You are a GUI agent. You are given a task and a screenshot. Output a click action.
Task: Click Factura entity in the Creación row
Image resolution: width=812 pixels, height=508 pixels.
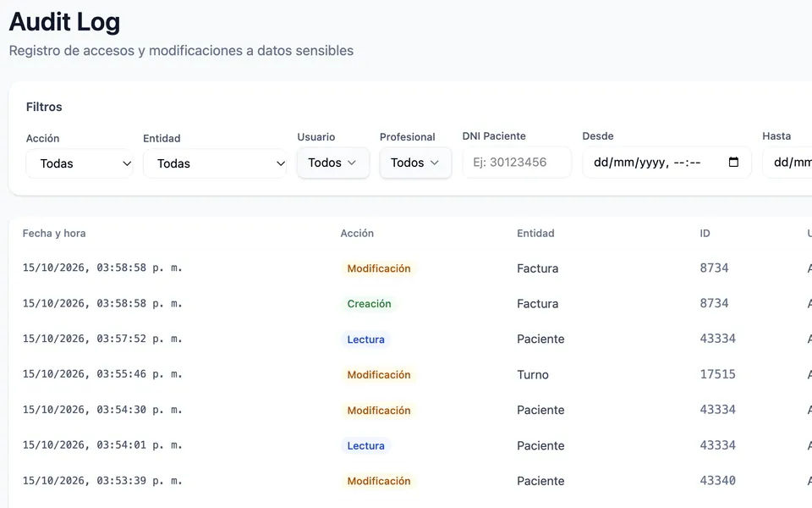(x=538, y=304)
